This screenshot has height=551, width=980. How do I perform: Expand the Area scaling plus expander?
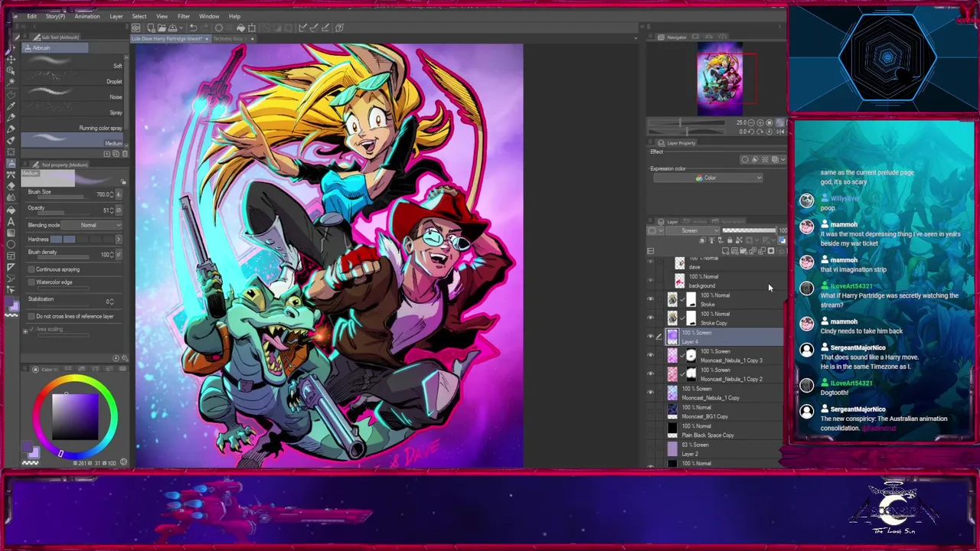pyautogui.click(x=25, y=330)
